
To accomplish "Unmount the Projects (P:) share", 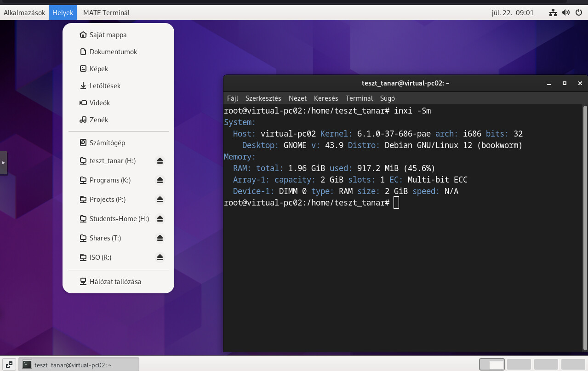I will 160,200.
